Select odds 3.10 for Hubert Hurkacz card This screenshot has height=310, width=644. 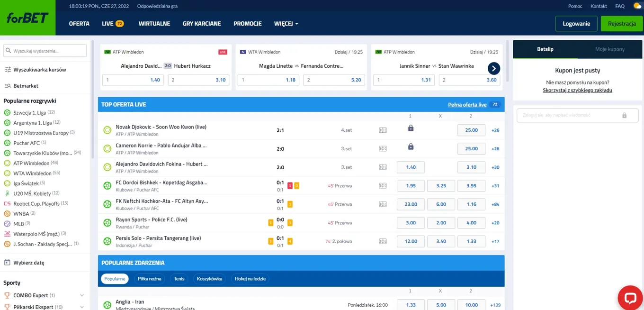pos(198,80)
